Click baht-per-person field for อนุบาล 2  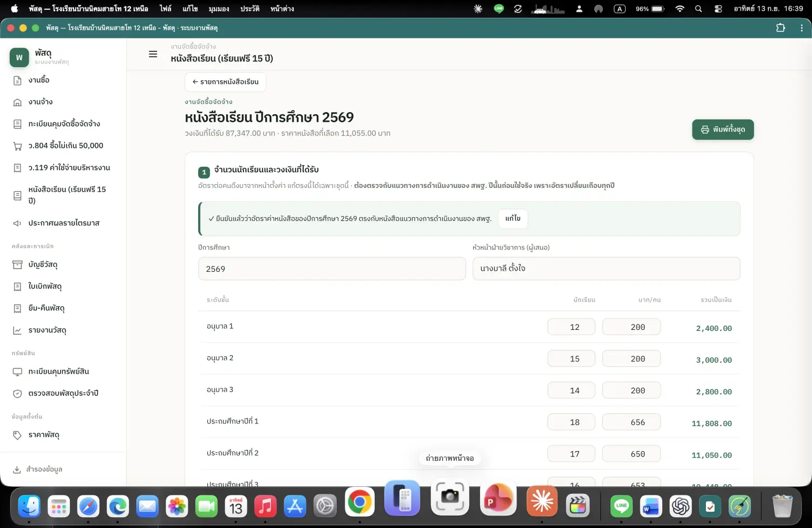pos(632,358)
